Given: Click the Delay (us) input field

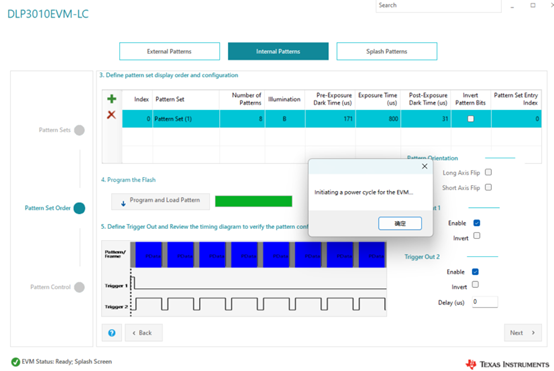Looking at the screenshot, I should [x=485, y=302].
